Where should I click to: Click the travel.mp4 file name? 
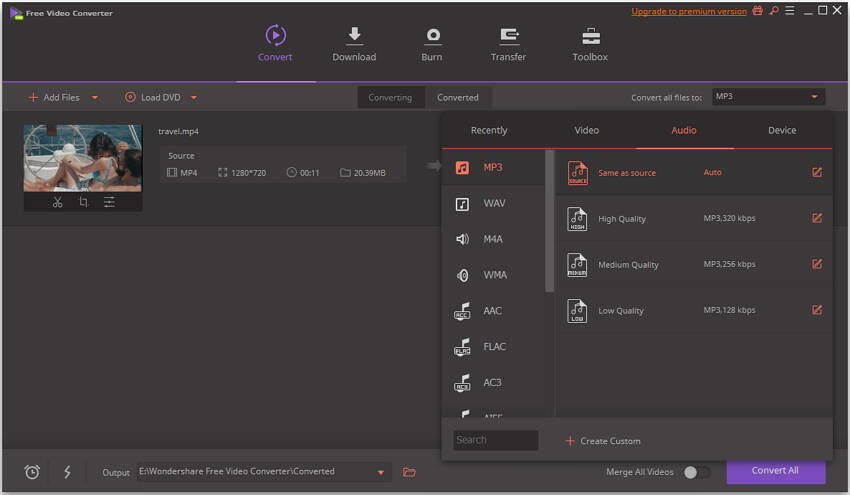coord(178,131)
